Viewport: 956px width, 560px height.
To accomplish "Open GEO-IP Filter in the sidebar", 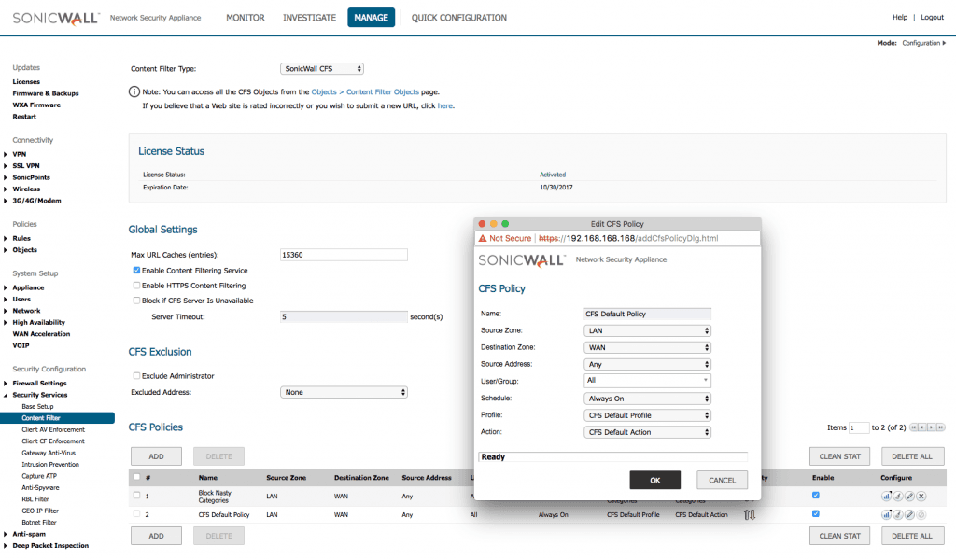I will tap(40, 511).
